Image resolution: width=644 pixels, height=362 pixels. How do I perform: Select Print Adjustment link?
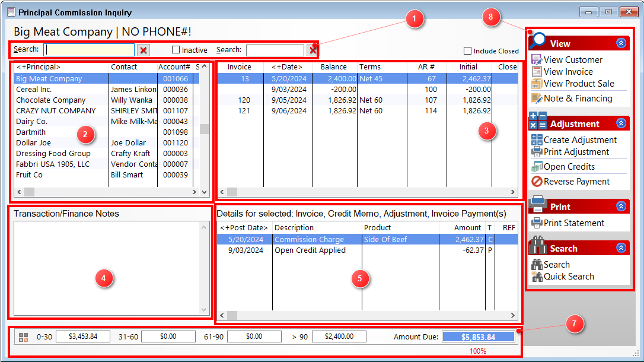pos(576,152)
